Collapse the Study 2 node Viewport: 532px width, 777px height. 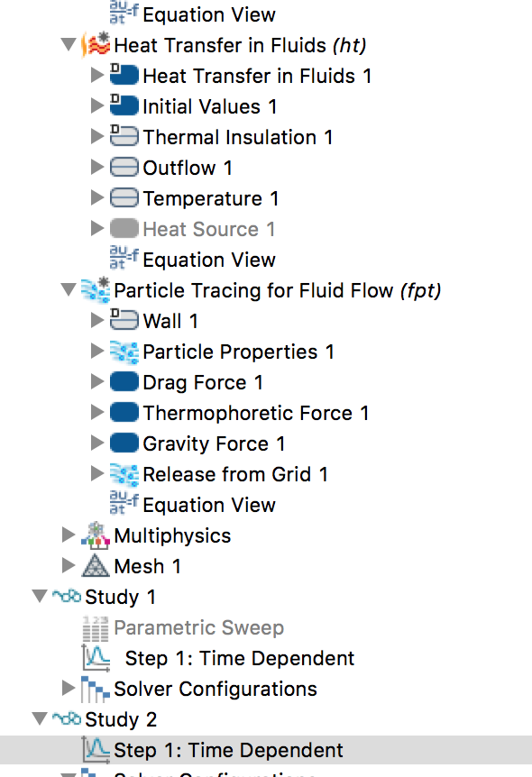pyautogui.click(x=40, y=718)
